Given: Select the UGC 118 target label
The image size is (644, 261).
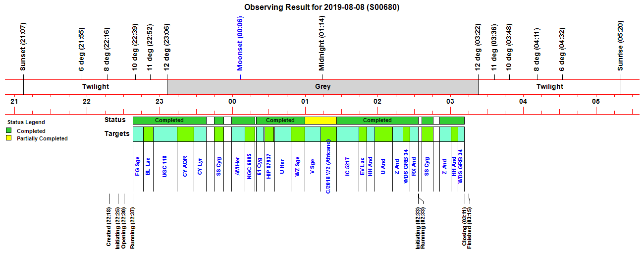Looking at the screenshot, I should [165, 166].
